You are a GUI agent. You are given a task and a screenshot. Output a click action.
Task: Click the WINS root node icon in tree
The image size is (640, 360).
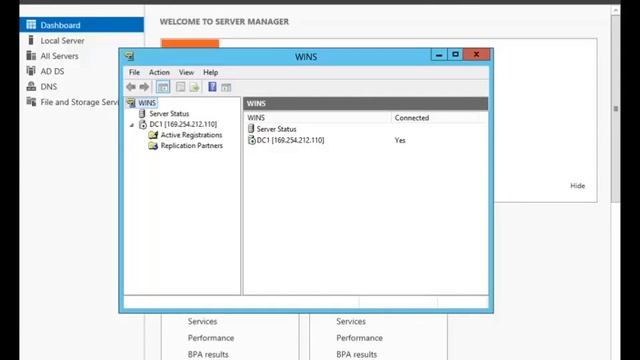(x=131, y=103)
